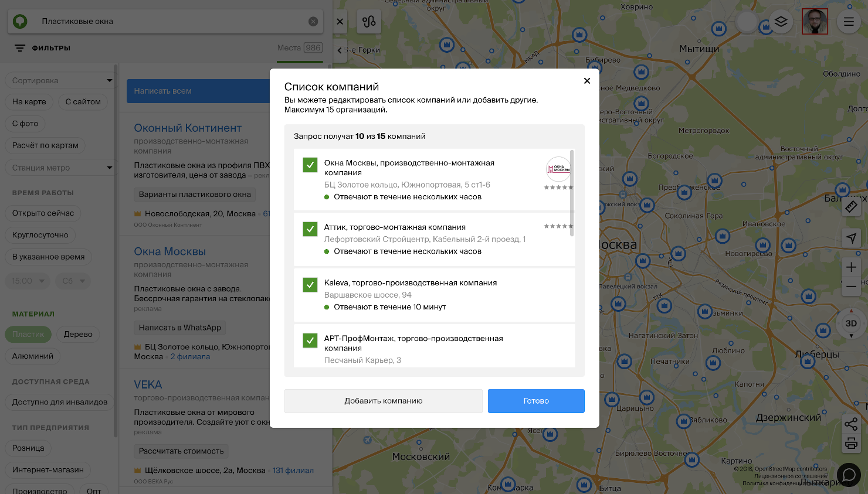This screenshot has height=494, width=868.
Task: Open the 2 филиала link
Action: click(x=190, y=356)
